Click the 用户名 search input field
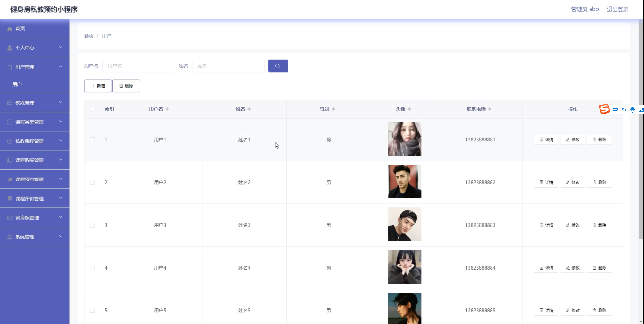Image resolution: width=644 pixels, height=324 pixels. click(x=139, y=66)
